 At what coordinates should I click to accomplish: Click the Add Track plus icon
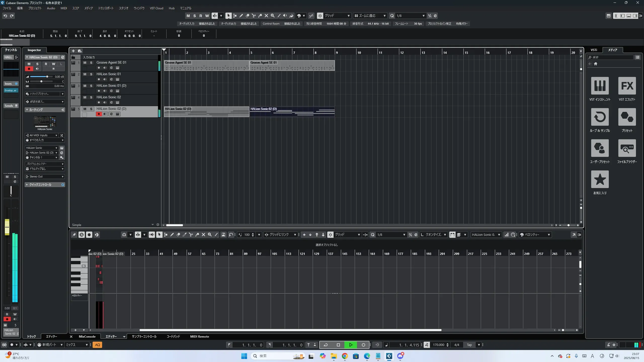click(73, 51)
